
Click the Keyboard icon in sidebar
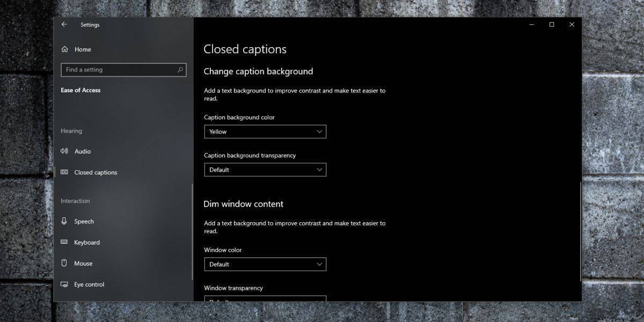pyautogui.click(x=64, y=243)
